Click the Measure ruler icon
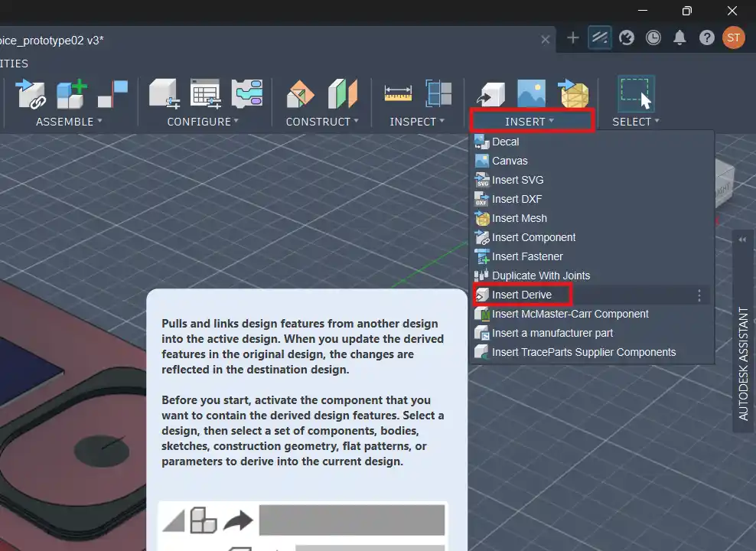 point(398,93)
